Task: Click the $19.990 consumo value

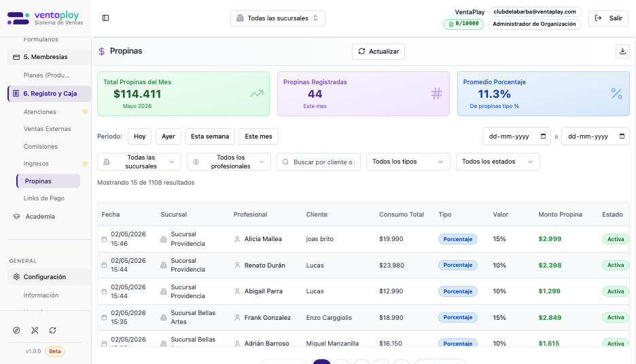Action: (391, 239)
